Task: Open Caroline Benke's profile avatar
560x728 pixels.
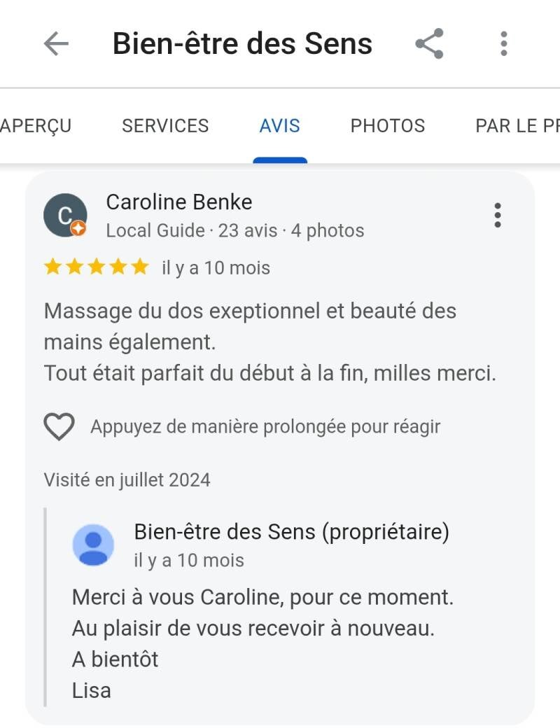Action: tap(64, 215)
